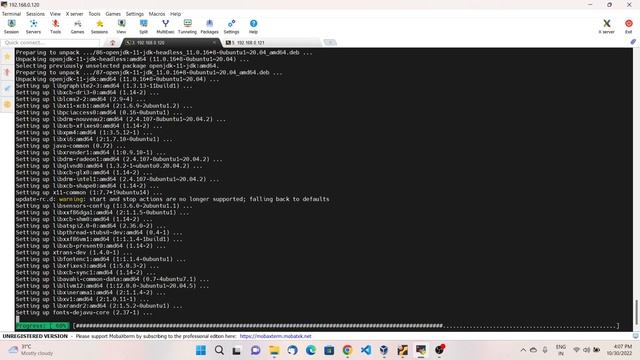Open the Macros menu
Screen dimensions: 640x360
point(157,14)
